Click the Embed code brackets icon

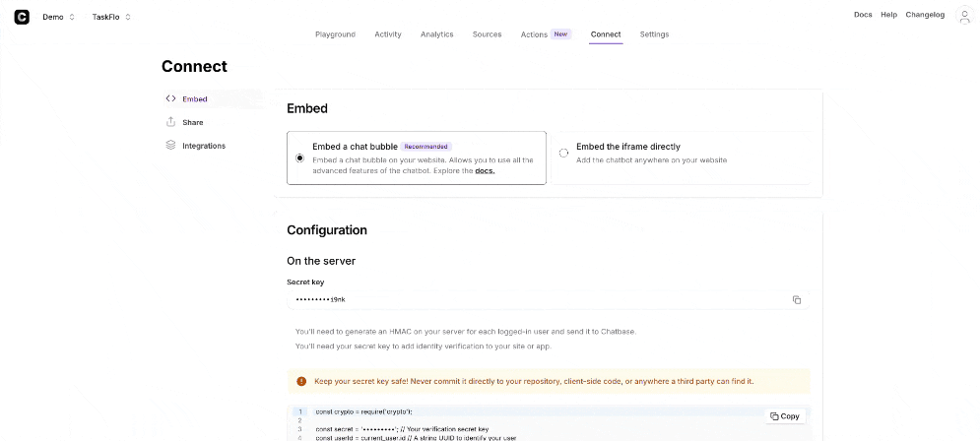tap(170, 98)
